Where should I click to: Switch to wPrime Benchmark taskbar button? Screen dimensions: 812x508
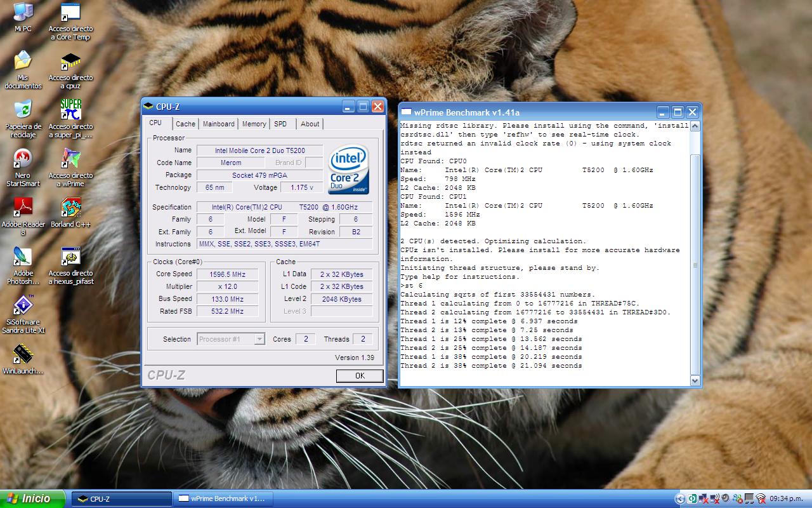tap(223, 499)
